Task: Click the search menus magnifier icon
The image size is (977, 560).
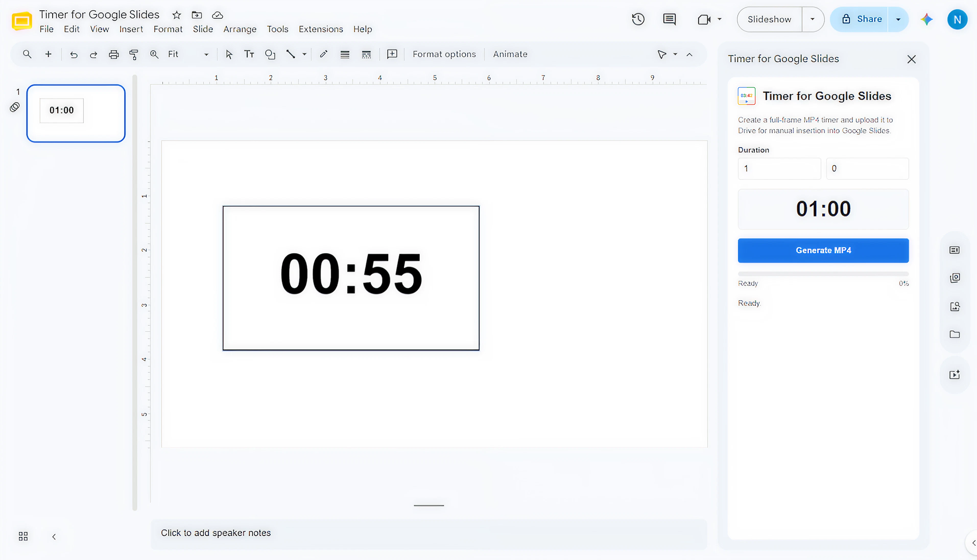Action: click(27, 54)
